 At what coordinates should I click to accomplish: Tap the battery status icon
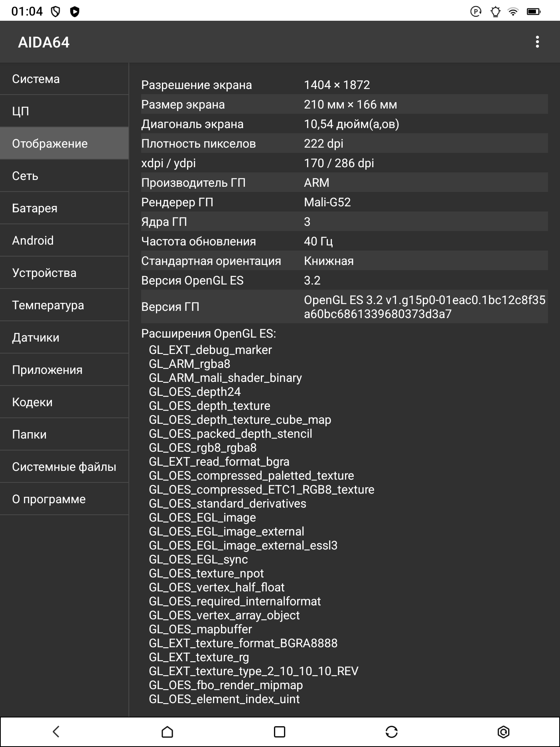pyautogui.click(x=533, y=12)
